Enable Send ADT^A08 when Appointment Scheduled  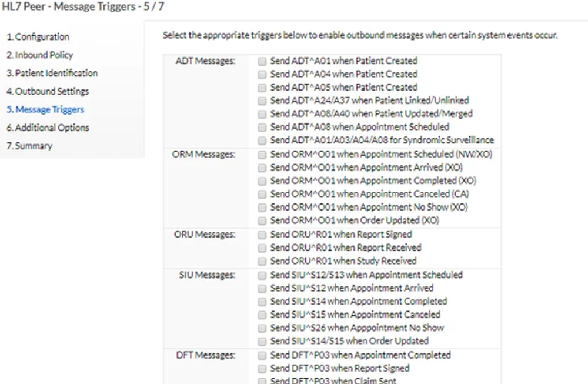[x=261, y=127]
